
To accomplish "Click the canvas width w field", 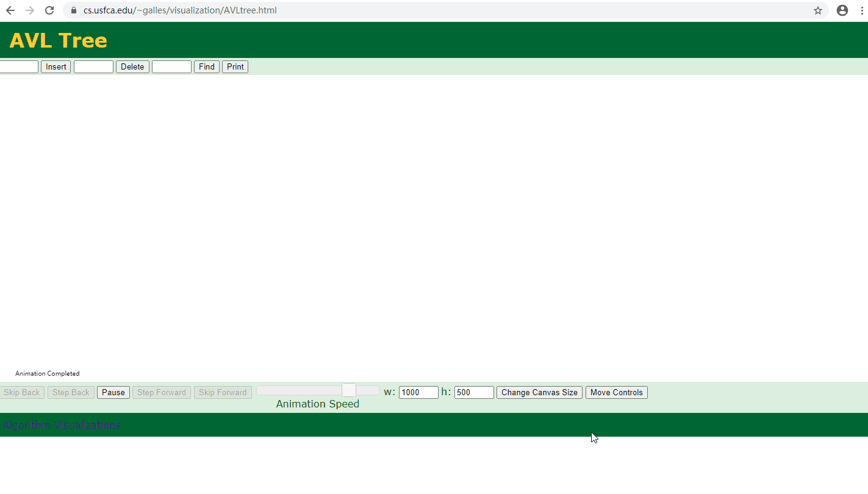I will point(418,392).
